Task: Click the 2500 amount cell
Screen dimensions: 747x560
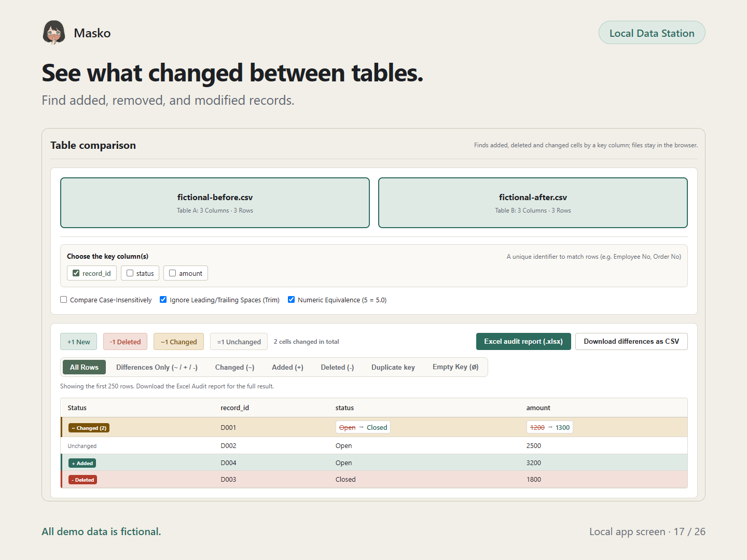Action: [534, 446]
